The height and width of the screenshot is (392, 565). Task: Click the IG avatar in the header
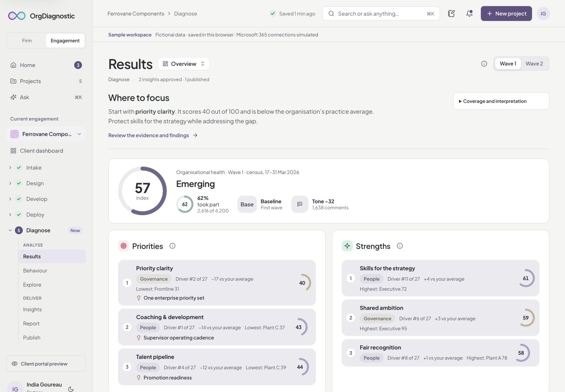(x=543, y=14)
